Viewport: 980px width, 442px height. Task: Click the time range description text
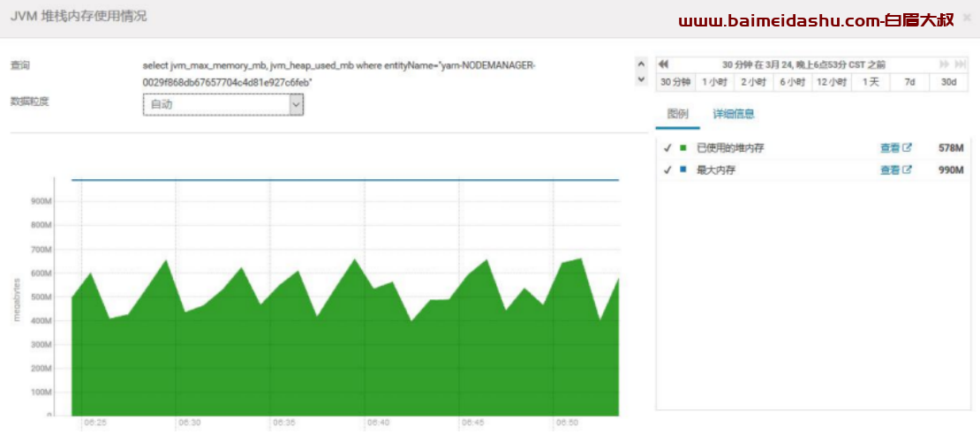point(803,64)
